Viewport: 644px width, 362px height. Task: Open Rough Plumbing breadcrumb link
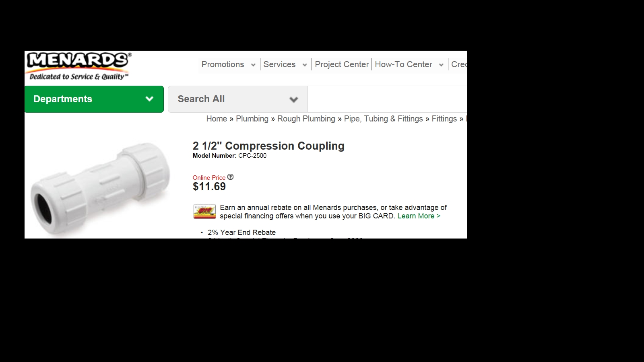(x=306, y=119)
